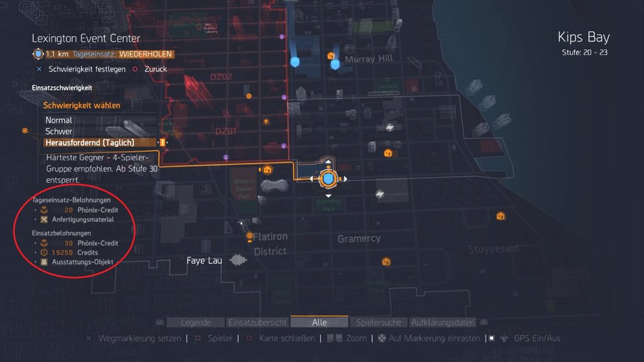This screenshot has width=644, height=362.
Task: Open the safe house near Madison Square Park
Action: pyautogui.click(x=267, y=169)
